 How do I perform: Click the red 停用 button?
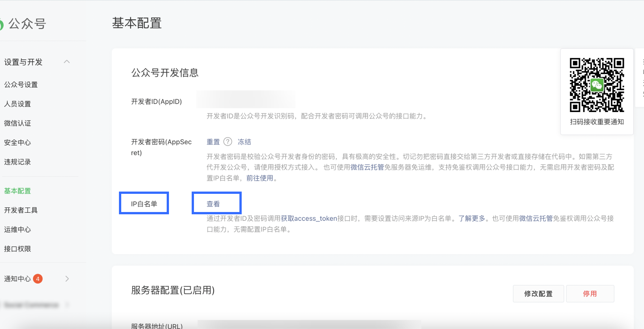tap(590, 294)
